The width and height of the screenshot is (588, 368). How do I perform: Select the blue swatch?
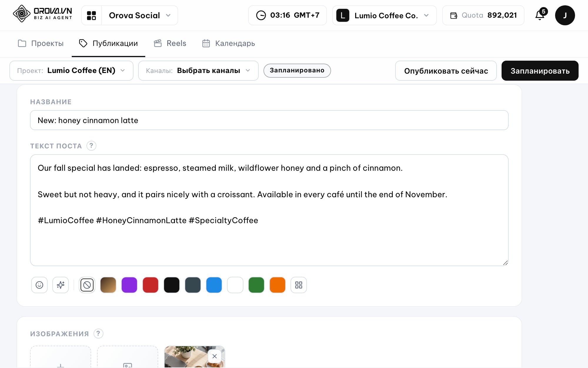click(214, 285)
